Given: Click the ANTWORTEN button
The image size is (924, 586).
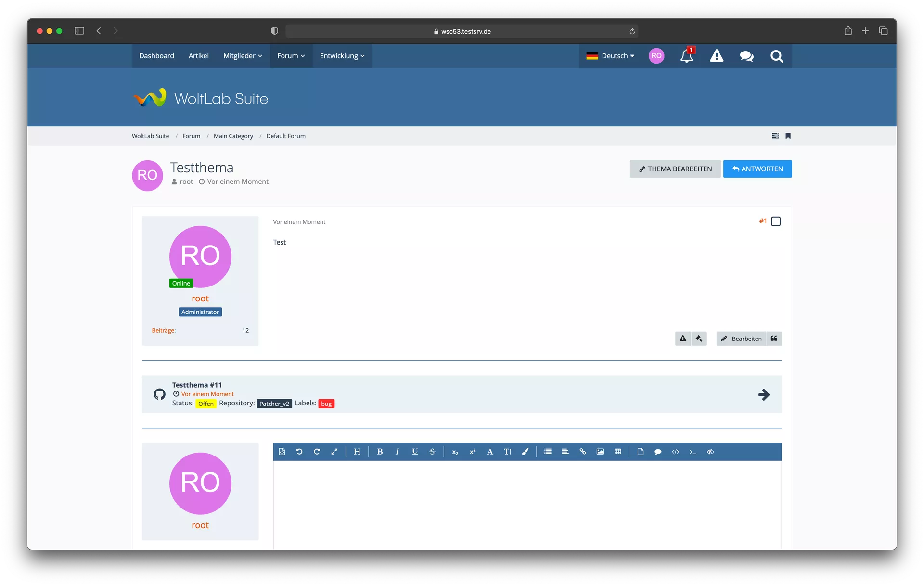Looking at the screenshot, I should point(757,169).
